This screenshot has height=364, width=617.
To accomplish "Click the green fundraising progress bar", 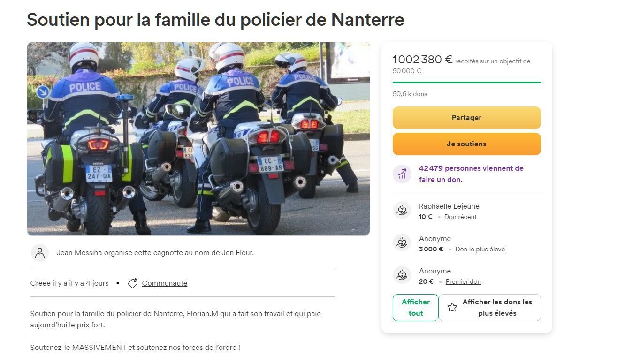I will click(467, 83).
